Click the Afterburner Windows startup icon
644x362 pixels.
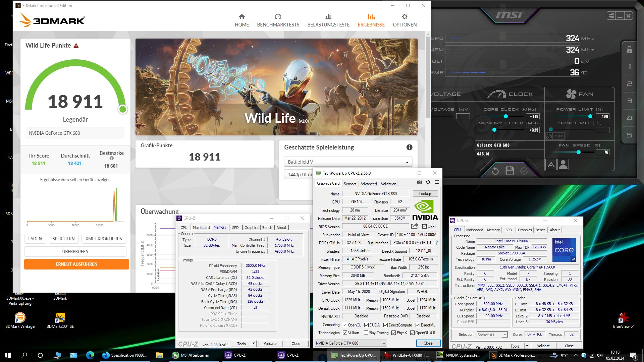pyautogui.click(x=611, y=16)
